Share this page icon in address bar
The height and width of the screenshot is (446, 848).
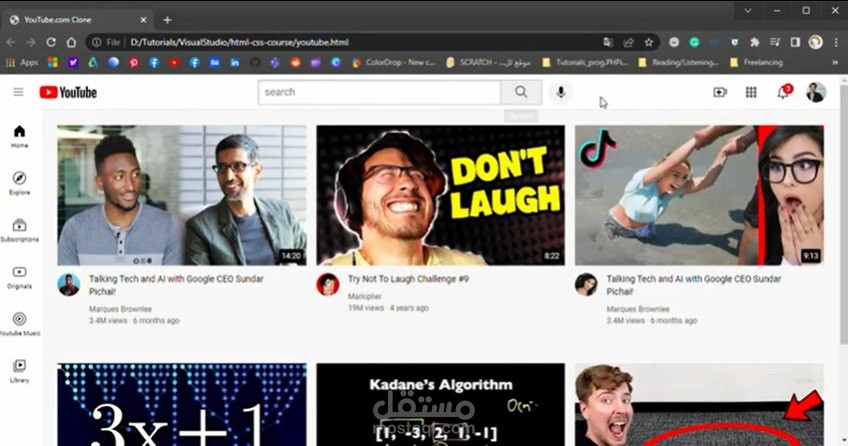[628, 42]
